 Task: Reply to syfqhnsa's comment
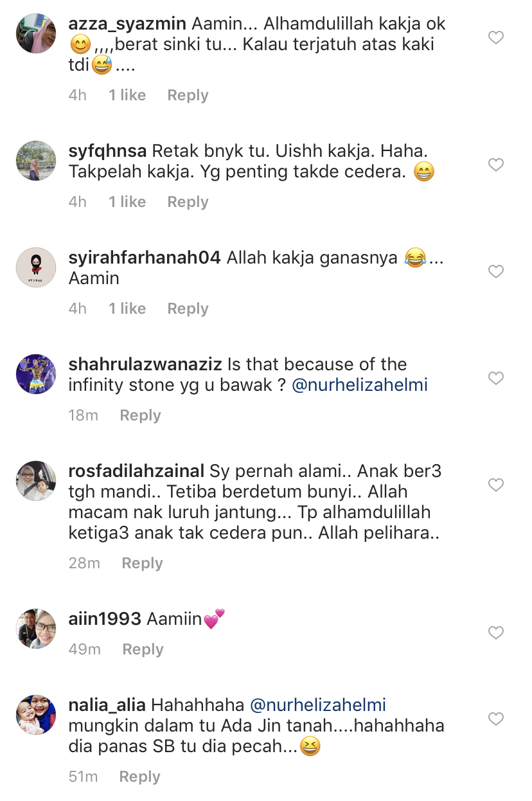[x=188, y=202]
